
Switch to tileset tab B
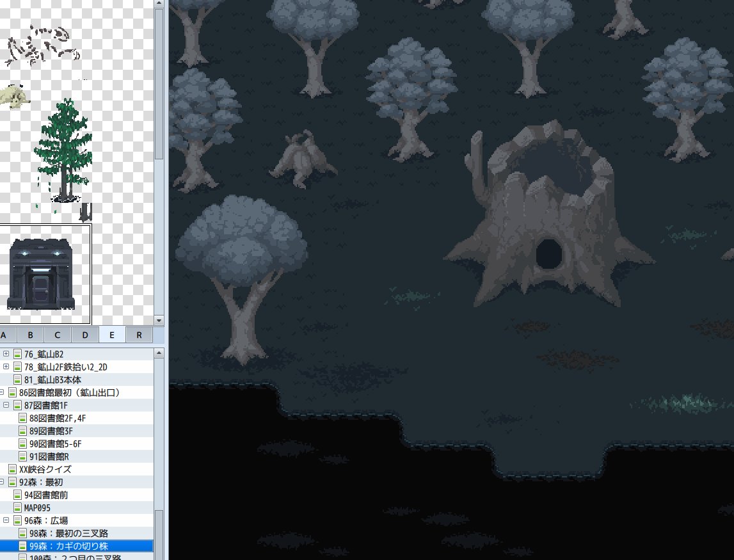click(x=31, y=335)
